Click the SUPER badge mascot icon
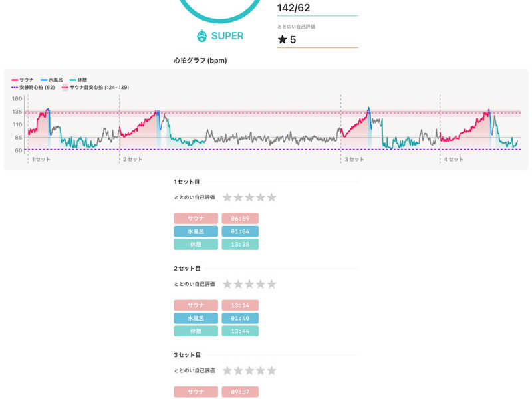This screenshot has height=399, width=532. [x=202, y=36]
